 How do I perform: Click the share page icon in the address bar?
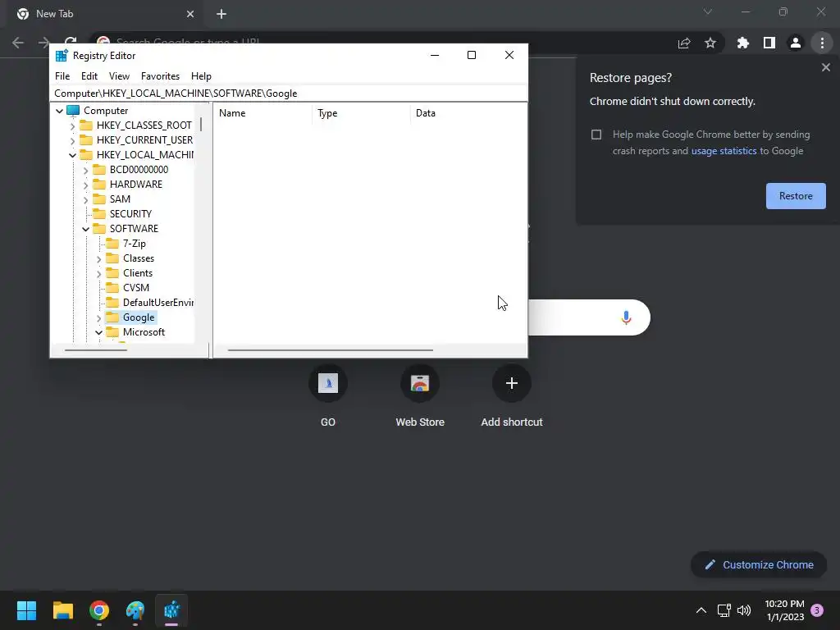pos(684,43)
